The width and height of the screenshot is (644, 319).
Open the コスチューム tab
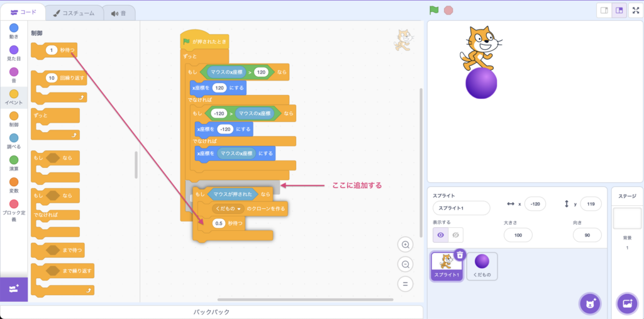[74, 13]
